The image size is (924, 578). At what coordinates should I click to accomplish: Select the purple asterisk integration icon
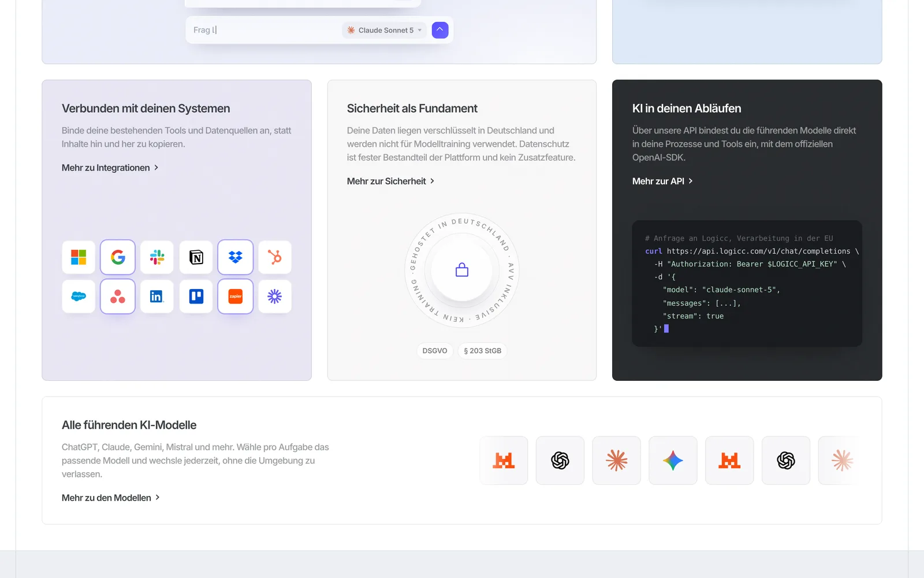click(275, 297)
